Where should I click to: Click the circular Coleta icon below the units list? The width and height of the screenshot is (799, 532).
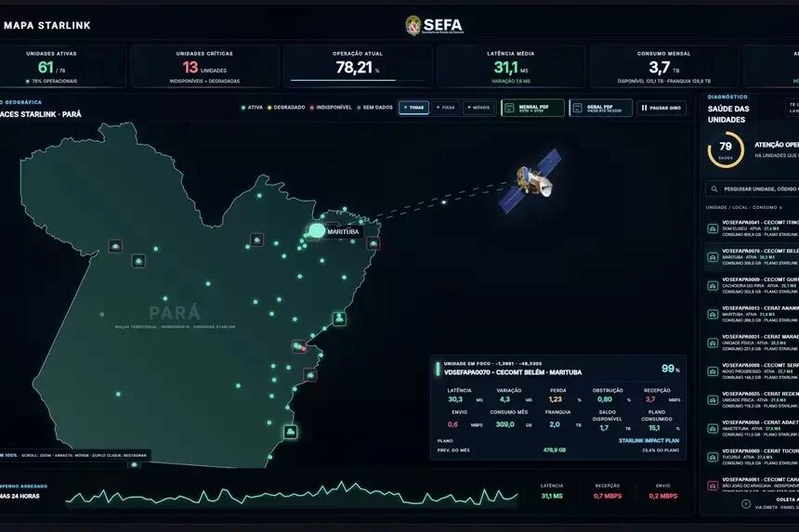point(746,503)
